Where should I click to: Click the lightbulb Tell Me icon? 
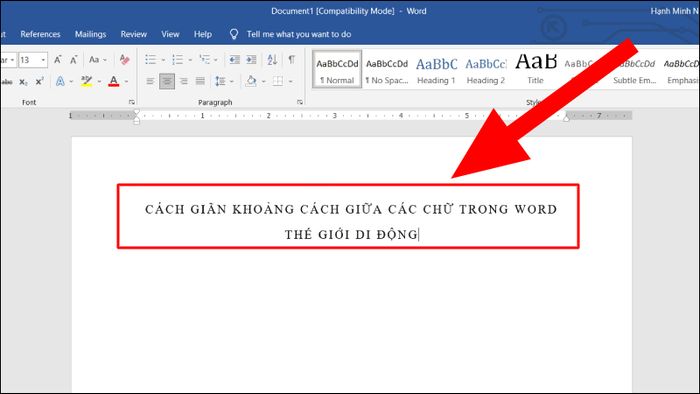[x=234, y=34]
